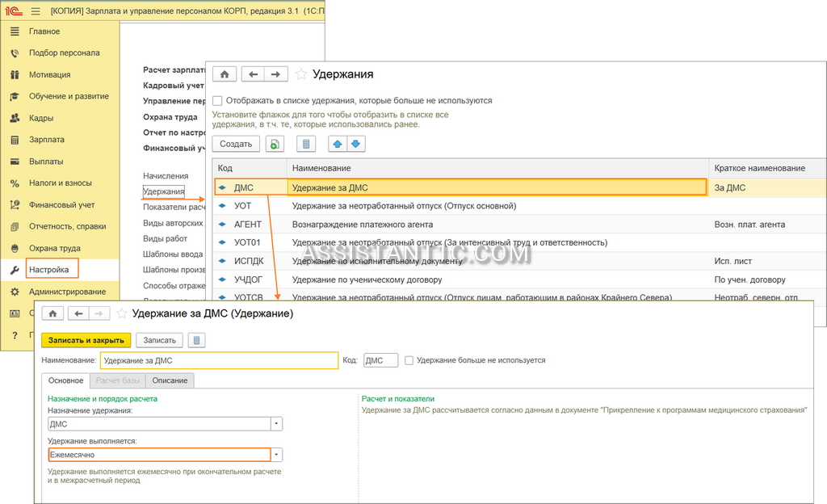The width and height of the screenshot is (827, 504).
Task: Check 'Удержание больше не используется' box
Action: pyautogui.click(x=409, y=360)
